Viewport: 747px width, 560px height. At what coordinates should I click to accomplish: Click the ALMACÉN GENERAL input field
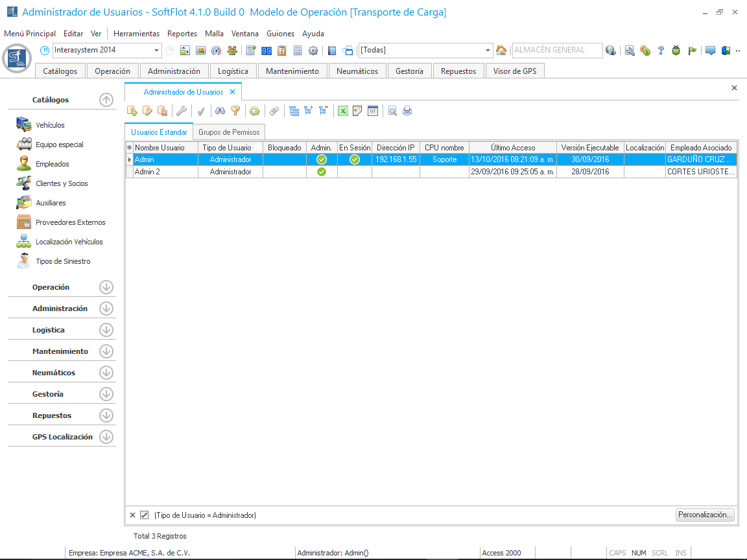(x=555, y=50)
